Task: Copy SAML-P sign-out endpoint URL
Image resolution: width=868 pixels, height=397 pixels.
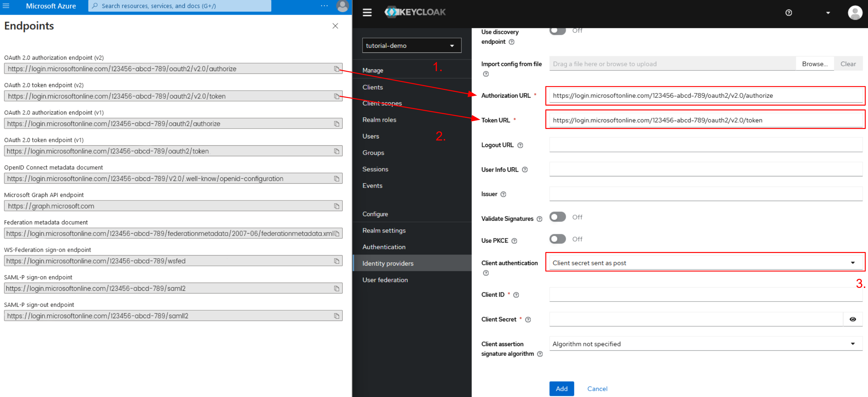Action: pyautogui.click(x=337, y=316)
